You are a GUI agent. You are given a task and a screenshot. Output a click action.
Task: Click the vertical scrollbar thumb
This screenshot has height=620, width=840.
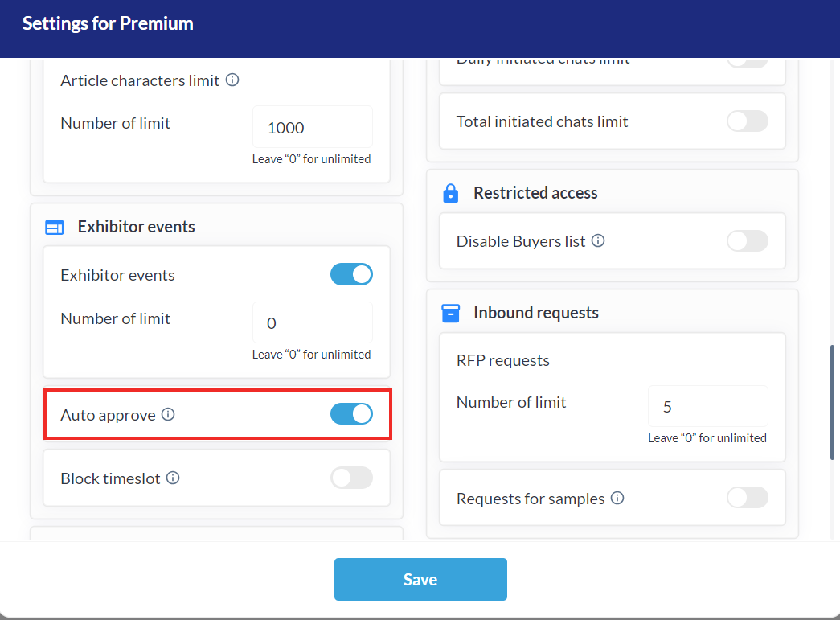(832, 402)
